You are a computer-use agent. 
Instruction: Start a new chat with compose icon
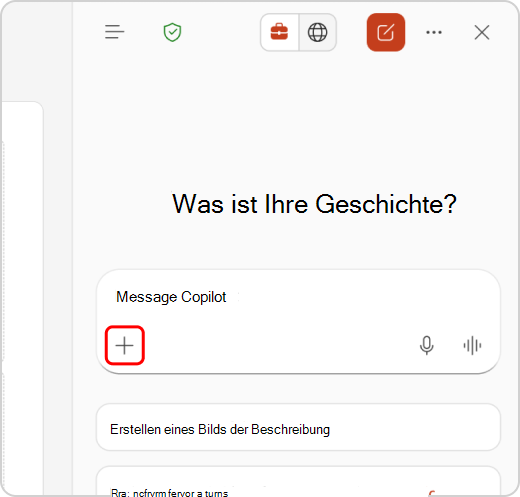[386, 32]
